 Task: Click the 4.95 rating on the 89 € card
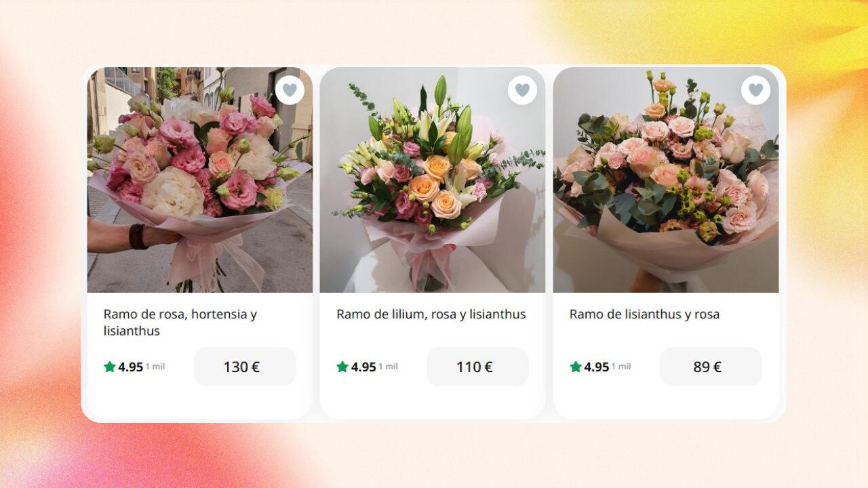pyautogui.click(x=597, y=367)
